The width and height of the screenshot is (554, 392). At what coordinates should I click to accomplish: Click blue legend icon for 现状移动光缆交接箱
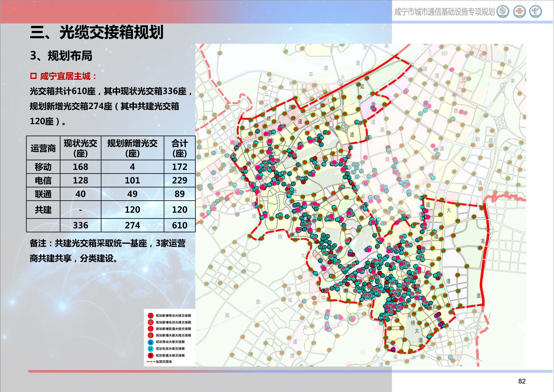click(x=151, y=342)
